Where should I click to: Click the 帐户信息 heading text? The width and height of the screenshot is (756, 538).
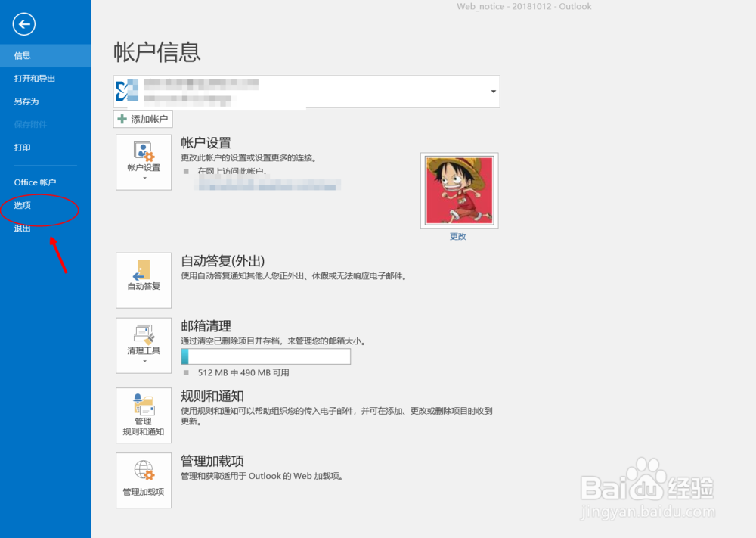(x=157, y=52)
